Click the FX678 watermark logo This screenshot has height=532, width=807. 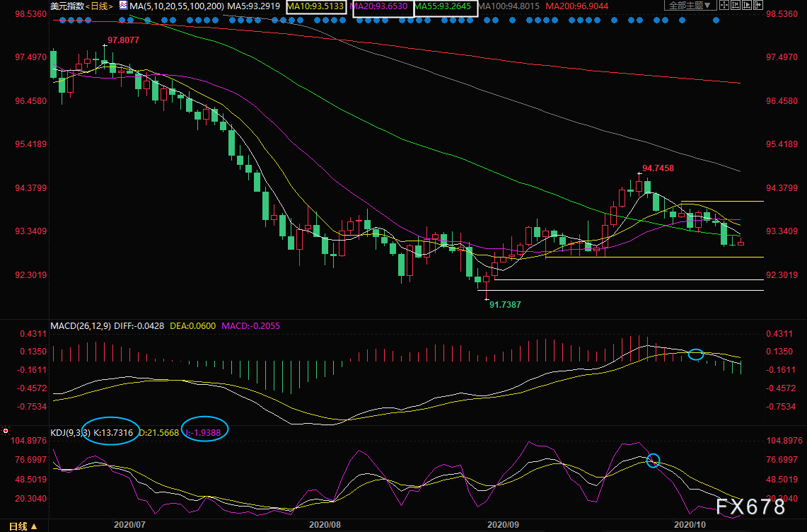point(750,507)
